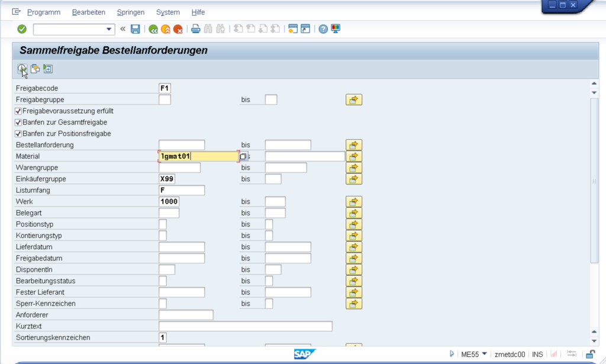The height and width of the screenshot is (364, 606).
Task: Open multiple selection for Belegart
Action: coord(354,213)
